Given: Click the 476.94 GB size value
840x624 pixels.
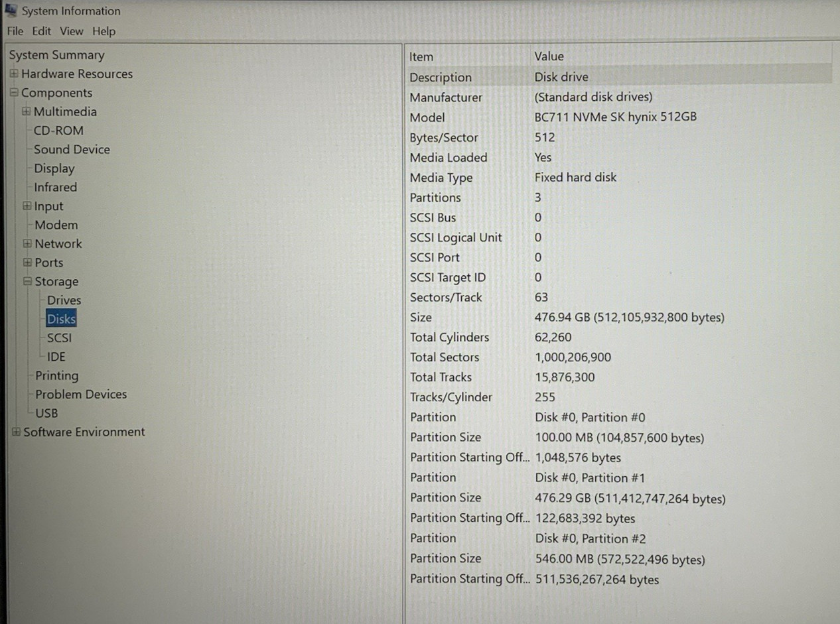Looking at the screenshot, I should point(630,318).
